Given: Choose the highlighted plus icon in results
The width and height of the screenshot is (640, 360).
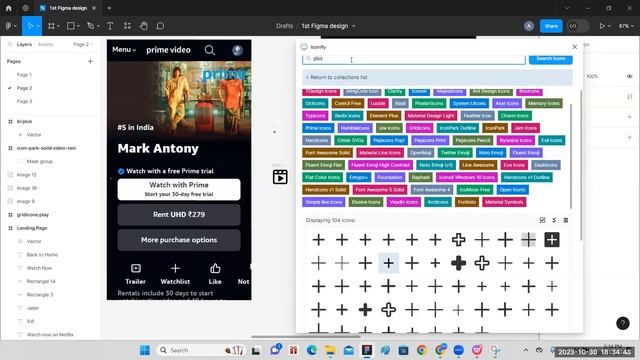Looking at the screenshot, I should 389,263.
